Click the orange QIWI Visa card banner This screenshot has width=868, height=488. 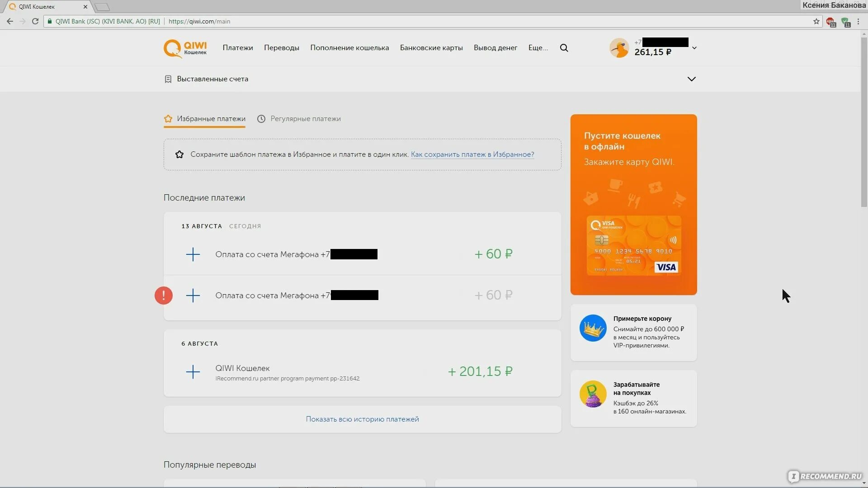pyautogui.click(x=633, y=205)
